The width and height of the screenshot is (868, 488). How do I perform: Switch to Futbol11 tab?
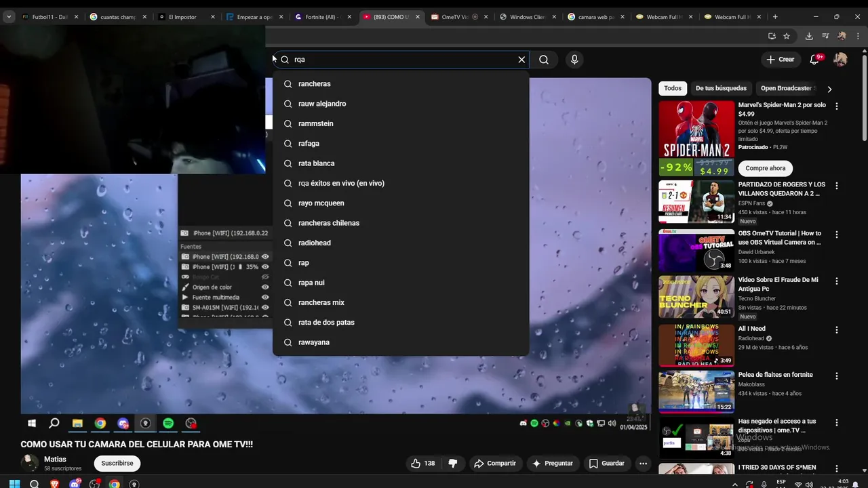click(x=50, y=17)
